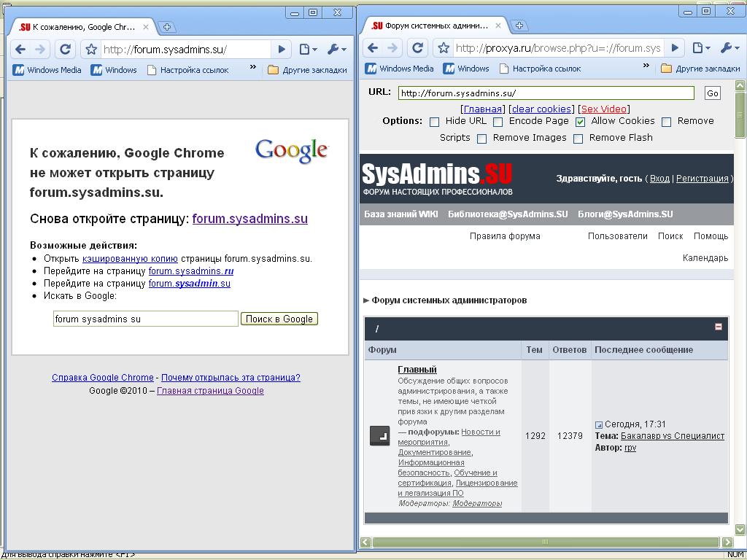Open 'Правила форума' menu item

(x=505, y=236)
